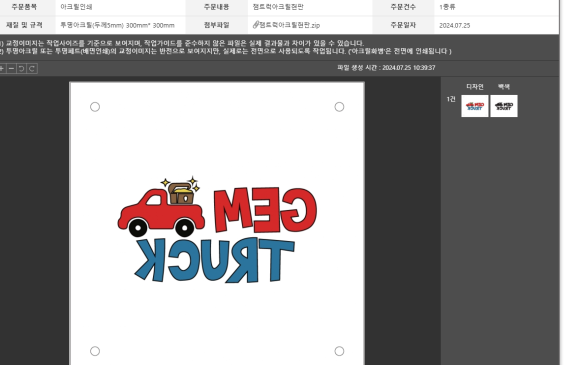
Task: Click the 아크릴인쇄 order item value
Action: coord(76,7)
